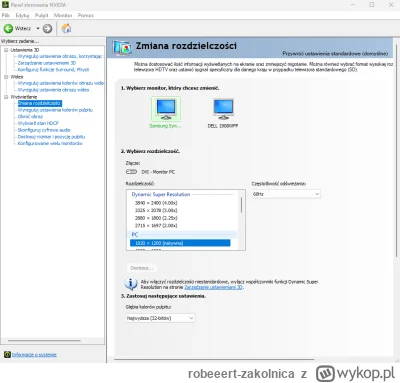Open the Pulpit menu
400x383 pixels.
coord(41,15)
